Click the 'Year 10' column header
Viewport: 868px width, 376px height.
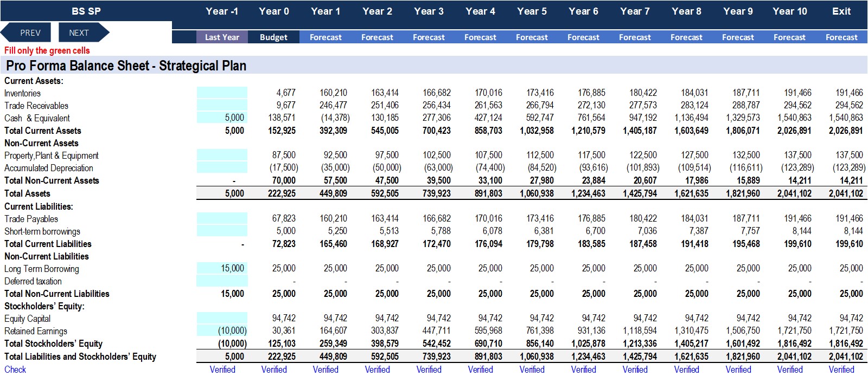click(x=790, y=11)
